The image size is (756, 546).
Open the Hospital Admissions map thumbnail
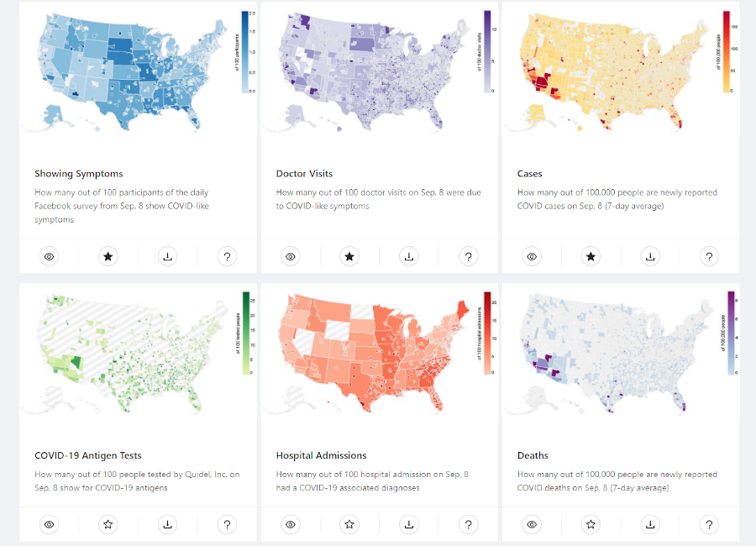tap(370, 353)
